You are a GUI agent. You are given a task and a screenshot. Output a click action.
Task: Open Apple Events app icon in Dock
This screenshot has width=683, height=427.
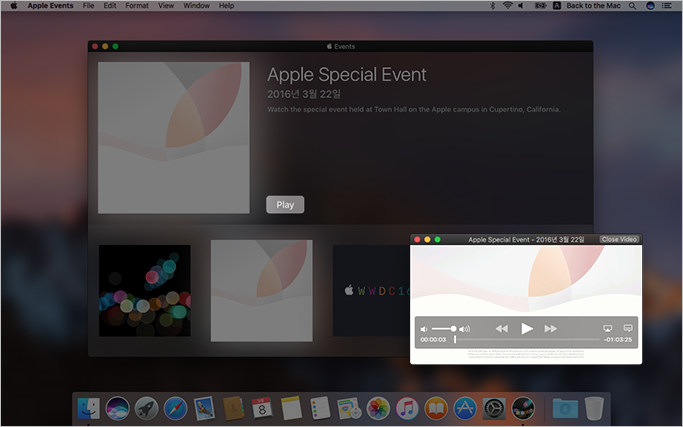[x=523, y=408]
